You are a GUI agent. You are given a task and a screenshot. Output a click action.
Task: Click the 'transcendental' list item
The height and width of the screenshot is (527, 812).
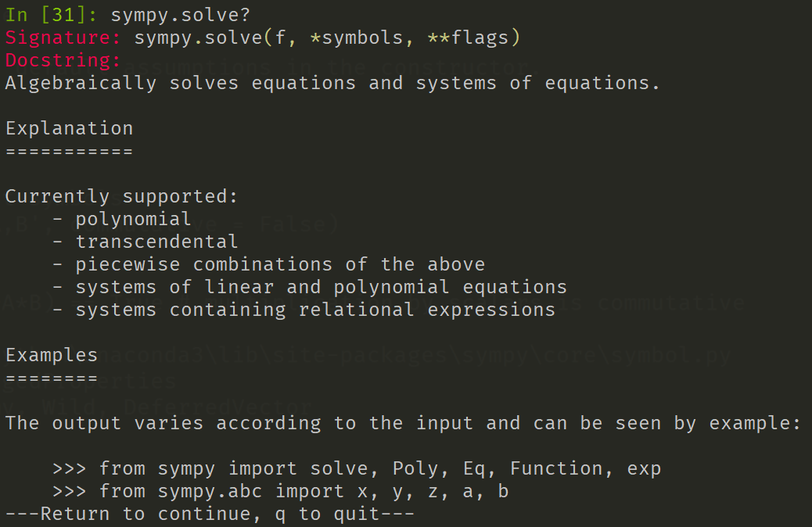pyautogui.click(x=156, y=242)
